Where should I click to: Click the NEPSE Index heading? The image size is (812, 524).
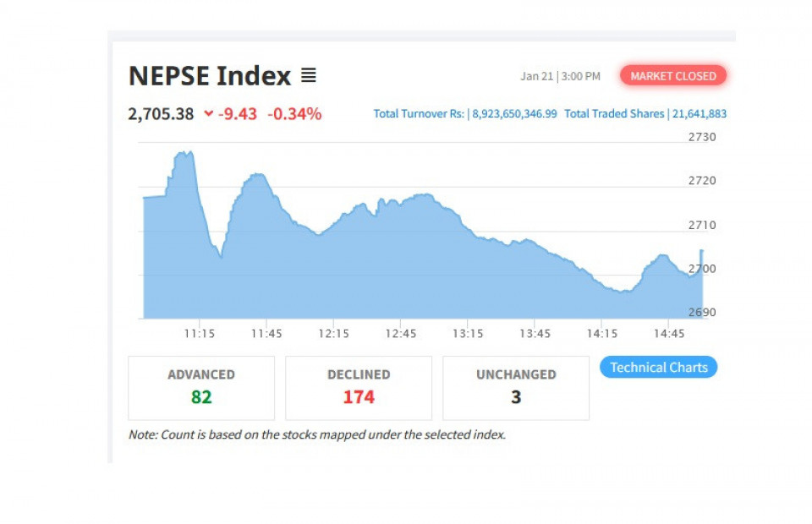coord(210,76)
